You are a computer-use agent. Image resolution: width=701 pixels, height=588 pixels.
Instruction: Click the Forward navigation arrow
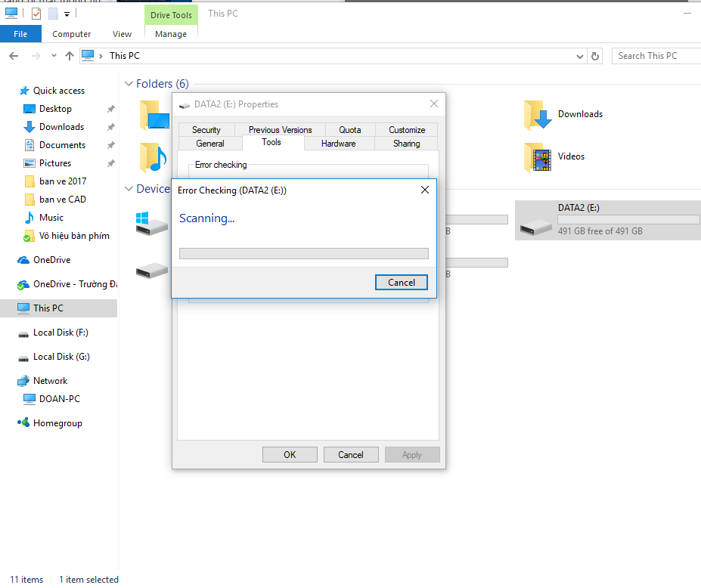(36, 56)
